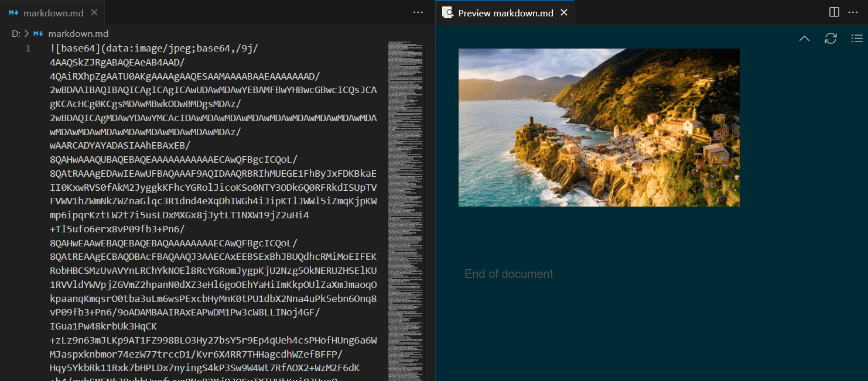Click the scroll-to-top chevron in preview
Viewport: 868px width, 381px height.
coord(804,39)
